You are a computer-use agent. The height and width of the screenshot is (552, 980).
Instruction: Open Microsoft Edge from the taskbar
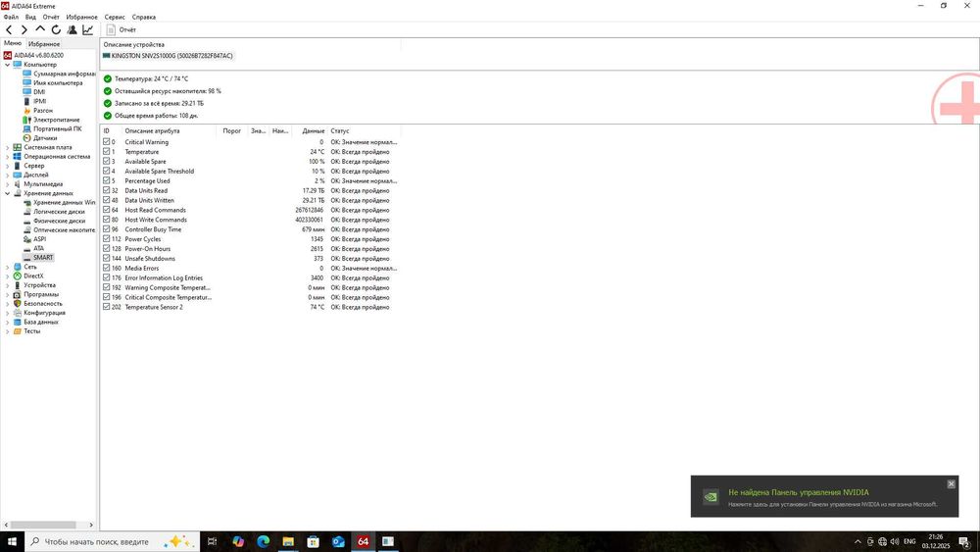click(x=263, y=541)
